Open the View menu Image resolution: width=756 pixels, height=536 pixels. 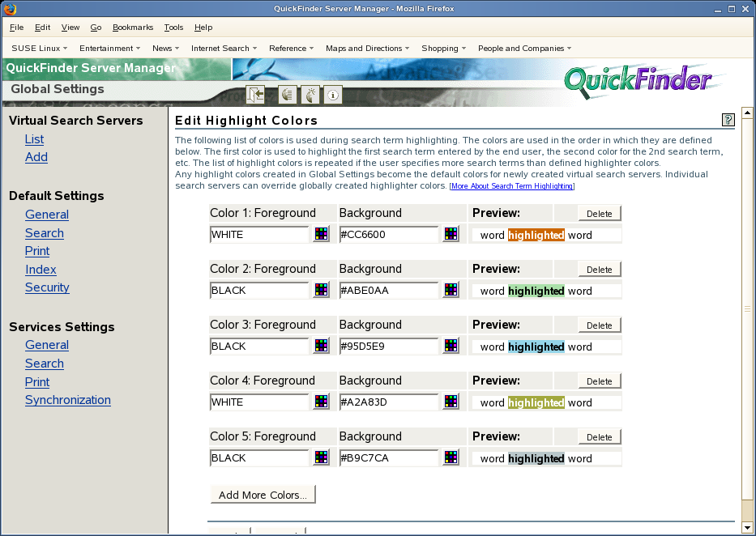click(x=70, y=28)
